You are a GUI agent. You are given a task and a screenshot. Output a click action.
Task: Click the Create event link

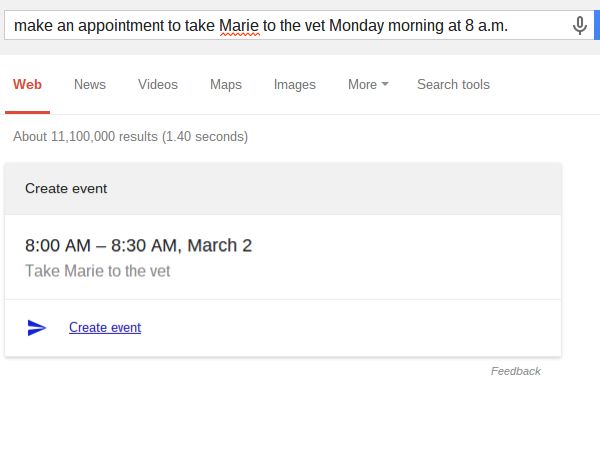click(105, 327)
